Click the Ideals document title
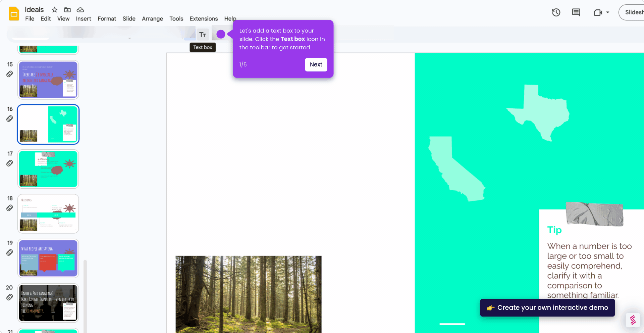 [34, 10]
